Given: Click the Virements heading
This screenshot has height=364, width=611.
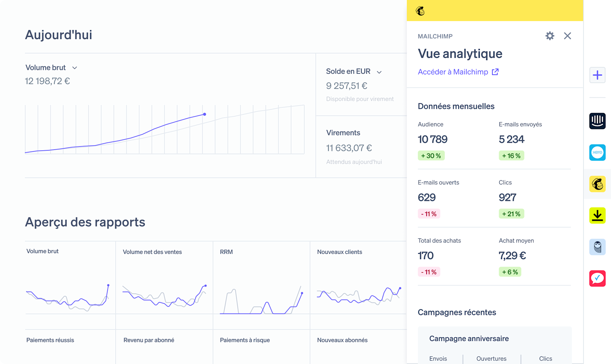Looking at the screenshot, I should (x=343, y=133).
